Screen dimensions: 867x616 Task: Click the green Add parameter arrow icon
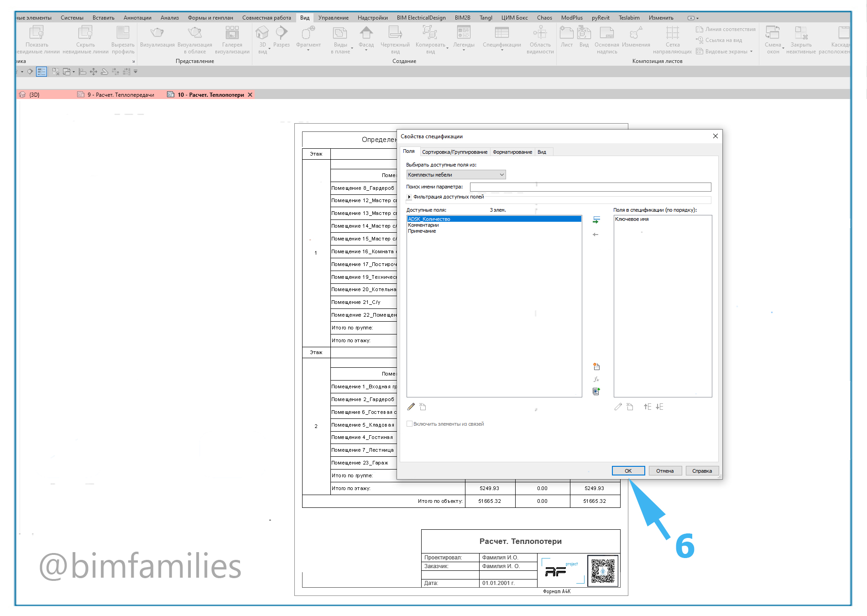pos(596,220)
